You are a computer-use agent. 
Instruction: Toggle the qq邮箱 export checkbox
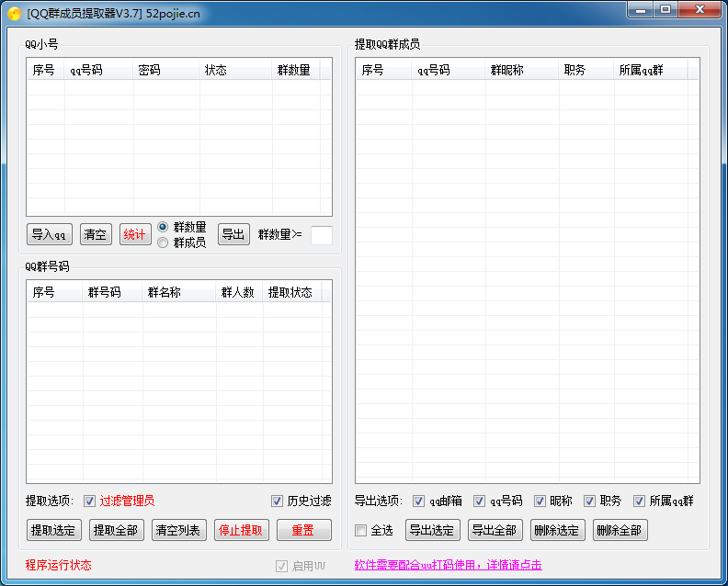[x=419, y=501]
